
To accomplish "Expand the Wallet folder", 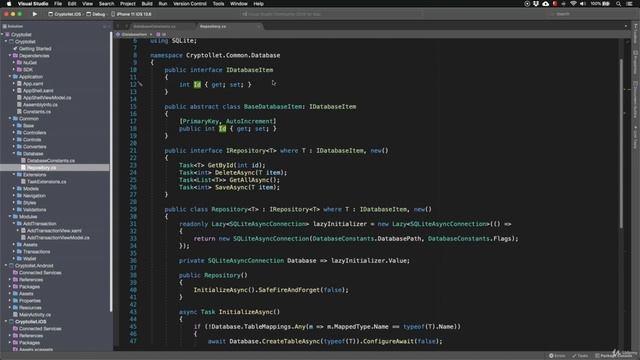I will [x=13, y=258].
